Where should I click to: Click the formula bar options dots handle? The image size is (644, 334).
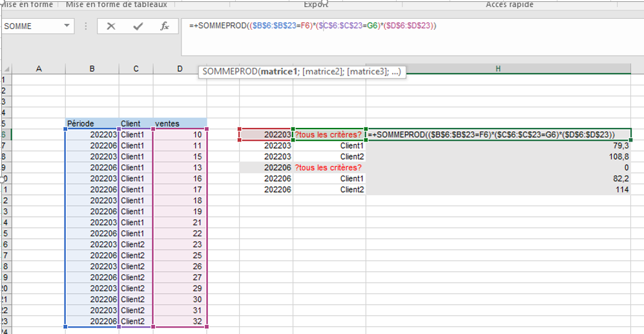pos(85,26)
